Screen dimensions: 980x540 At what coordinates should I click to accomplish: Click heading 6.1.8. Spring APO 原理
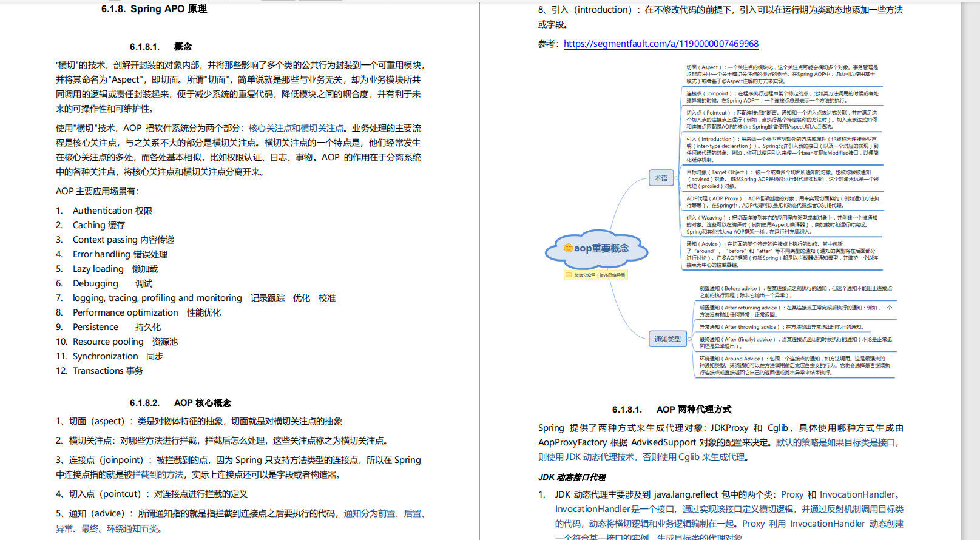[x=154, y=9]
